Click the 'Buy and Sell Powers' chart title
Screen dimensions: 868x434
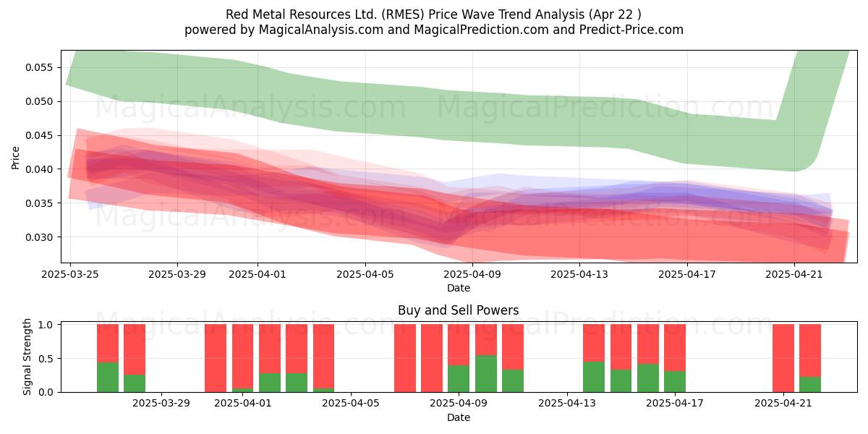tap(459, 310)
